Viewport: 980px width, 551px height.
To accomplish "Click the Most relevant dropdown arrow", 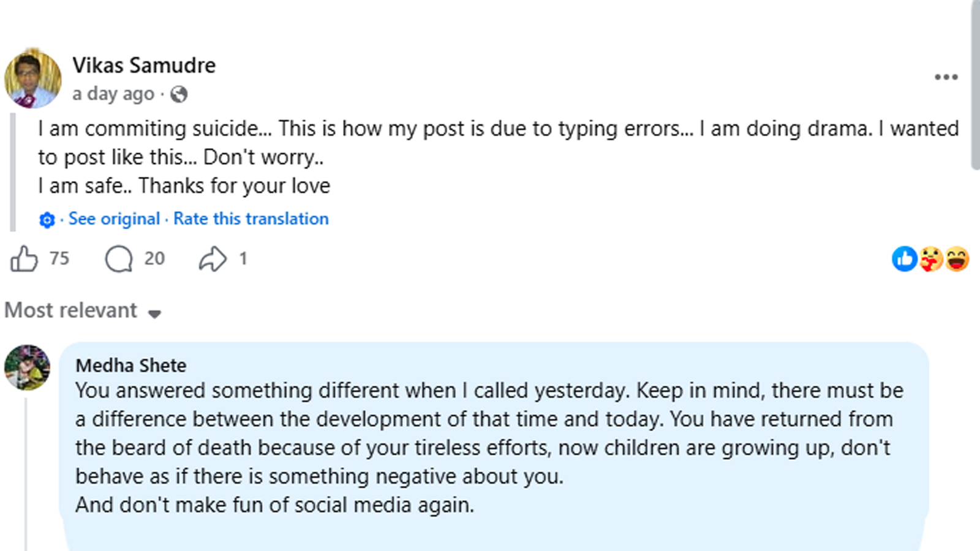I will [x=154, y=313].
